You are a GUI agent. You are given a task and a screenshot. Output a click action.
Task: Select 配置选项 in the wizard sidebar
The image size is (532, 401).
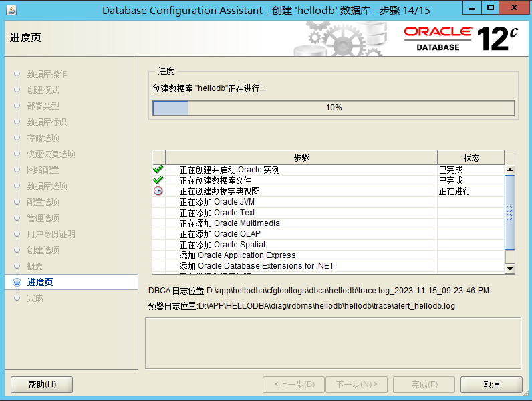43,202
